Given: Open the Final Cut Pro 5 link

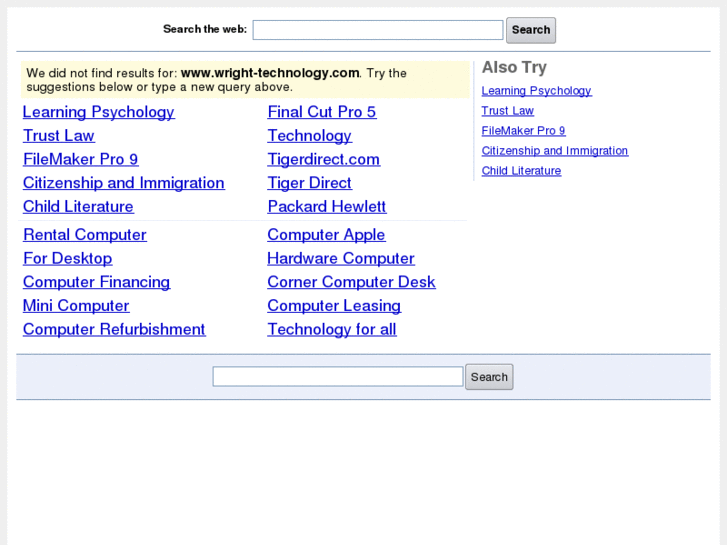Looking at the screenshot, I should tap(322, 112).
